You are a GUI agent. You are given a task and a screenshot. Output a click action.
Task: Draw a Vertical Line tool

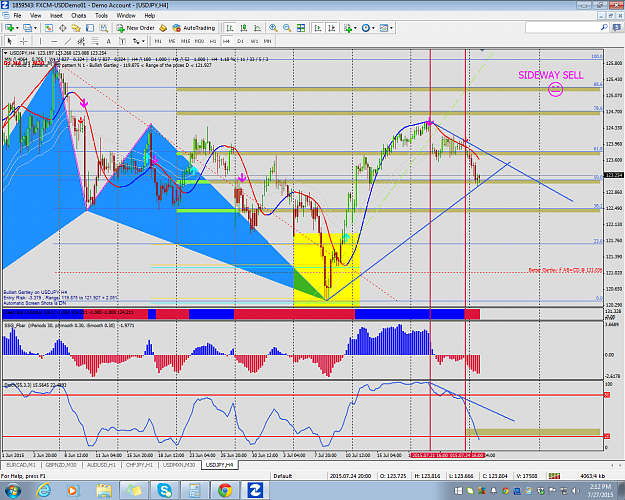[40, 41]
